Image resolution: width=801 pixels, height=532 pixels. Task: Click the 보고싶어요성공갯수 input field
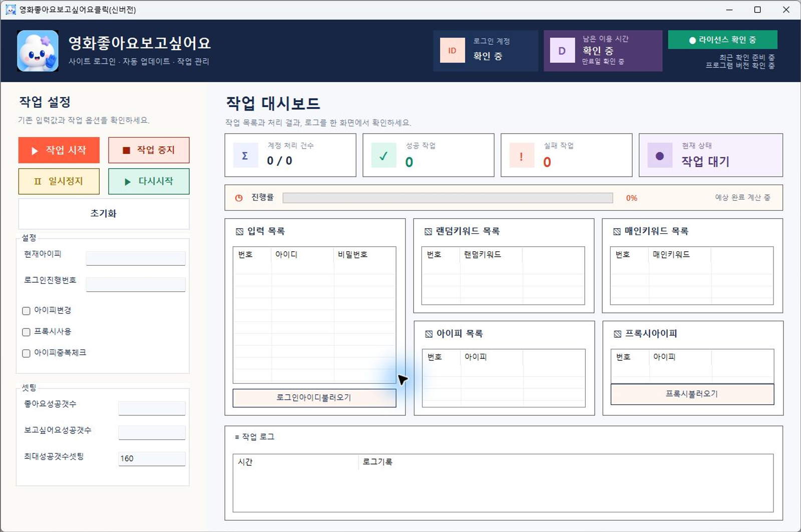pos(152,432)
